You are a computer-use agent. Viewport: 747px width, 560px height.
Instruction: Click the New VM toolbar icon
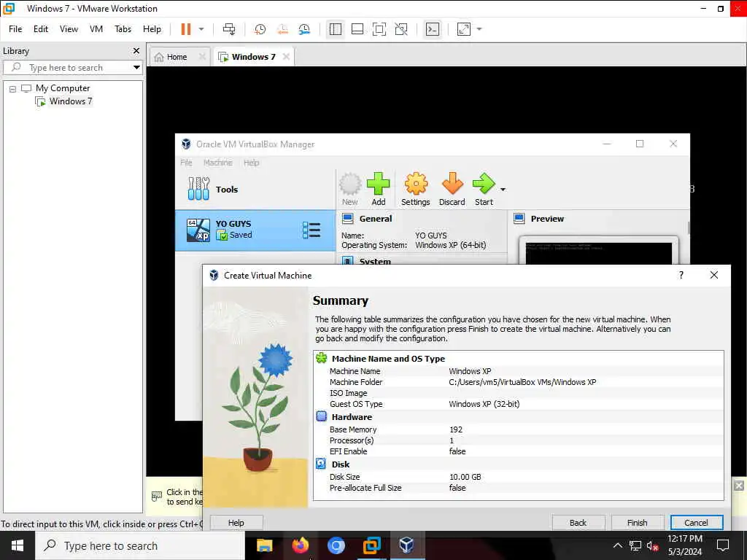(349, 189)
